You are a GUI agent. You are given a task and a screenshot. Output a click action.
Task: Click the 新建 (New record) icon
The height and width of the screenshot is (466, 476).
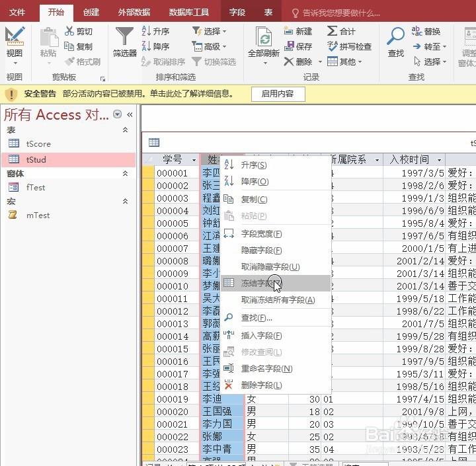coord(288,31)
